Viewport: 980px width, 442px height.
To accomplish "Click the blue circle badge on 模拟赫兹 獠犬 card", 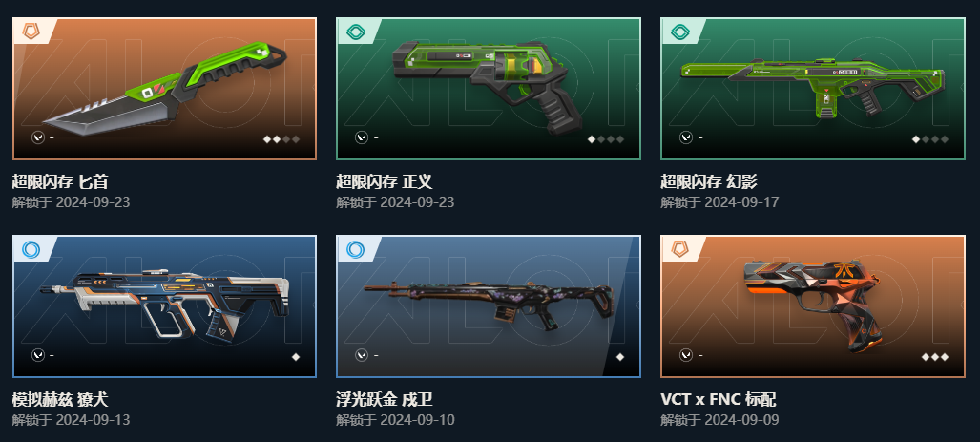I will (31, 249).
